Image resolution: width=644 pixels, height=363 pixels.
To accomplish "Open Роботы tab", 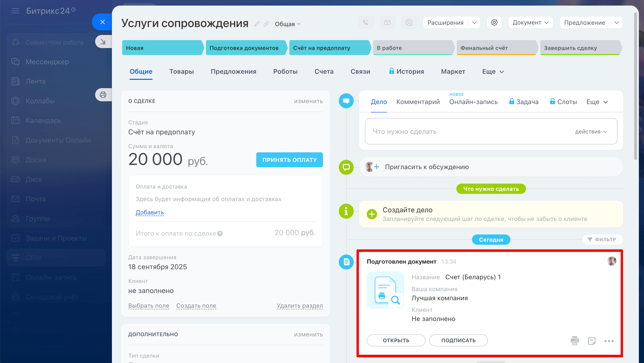I will (285, 72).
